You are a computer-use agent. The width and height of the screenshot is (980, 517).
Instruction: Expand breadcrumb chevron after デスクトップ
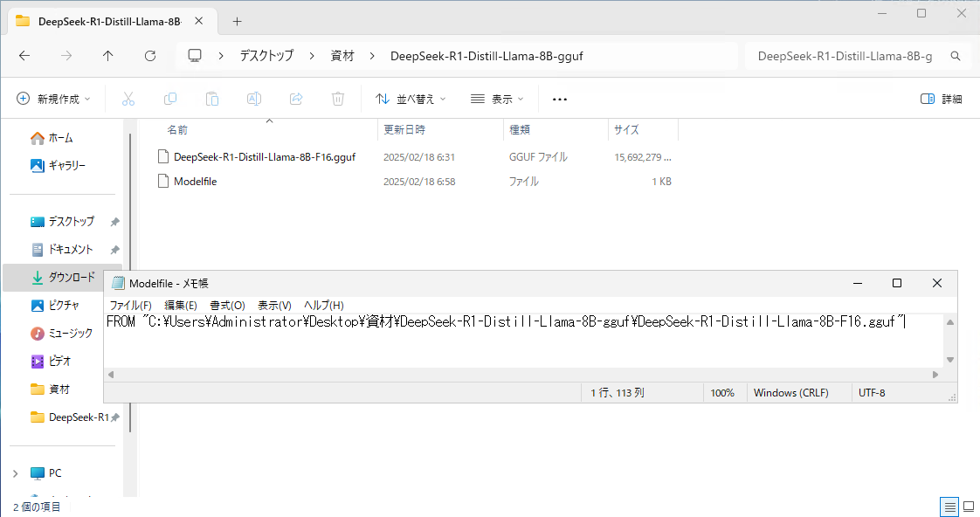pyautogui.click(x=311, y=56)
